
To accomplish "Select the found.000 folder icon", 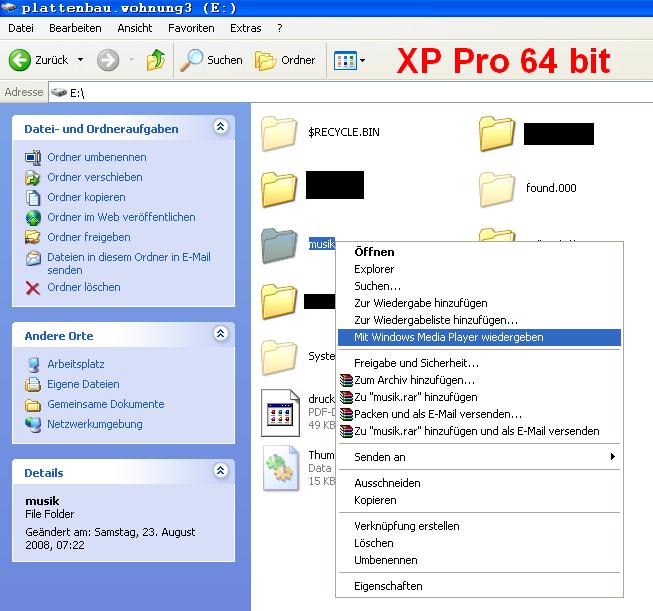I will (497, 190).
